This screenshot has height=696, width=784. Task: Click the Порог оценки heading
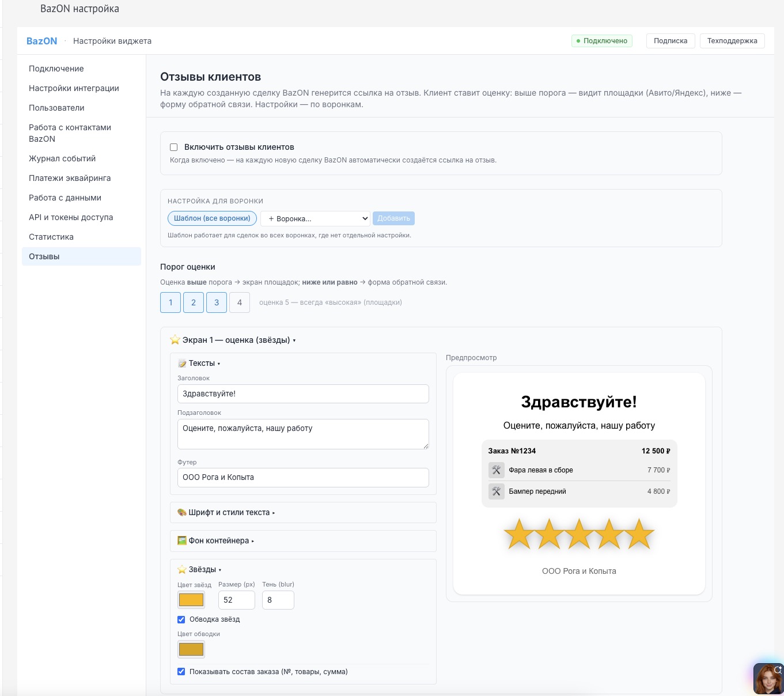pyautogui.click(x=188, y=267)
